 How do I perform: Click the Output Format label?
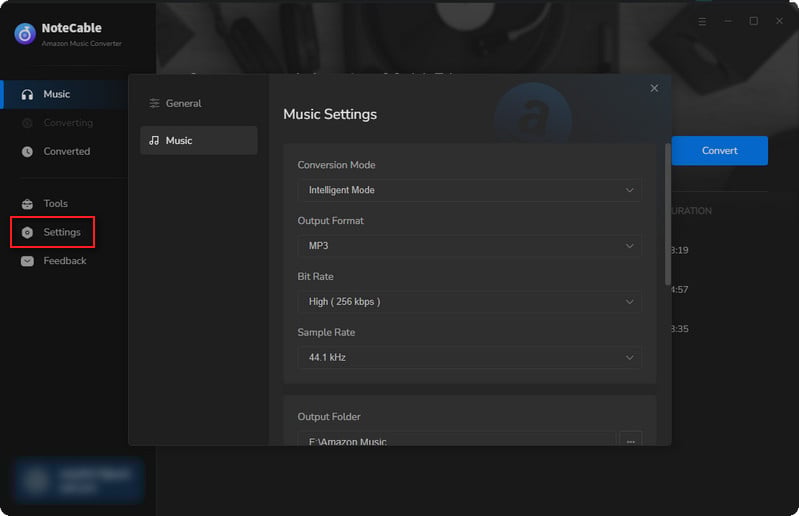tap(331, 221)
